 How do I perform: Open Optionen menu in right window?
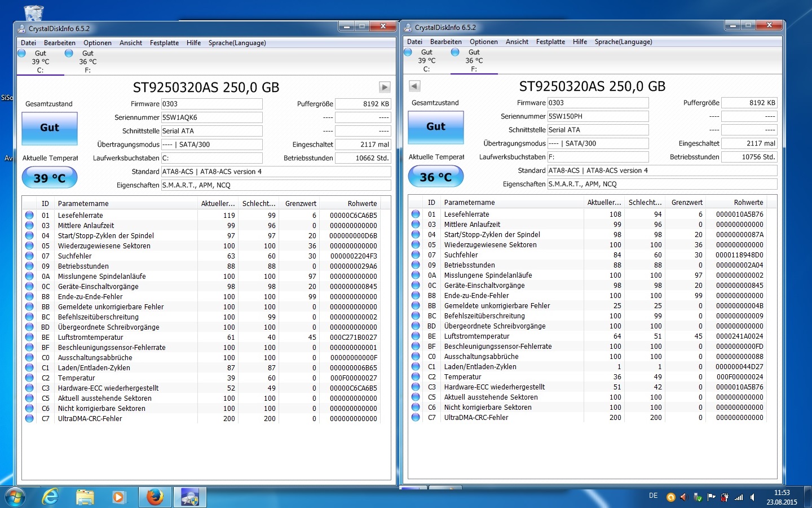point(484,42)
